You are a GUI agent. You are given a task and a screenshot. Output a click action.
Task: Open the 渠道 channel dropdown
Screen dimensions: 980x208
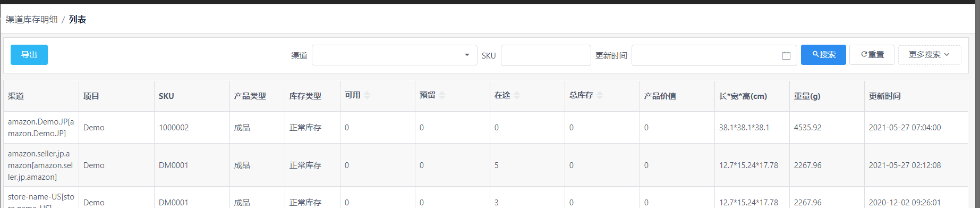[394, 55]
